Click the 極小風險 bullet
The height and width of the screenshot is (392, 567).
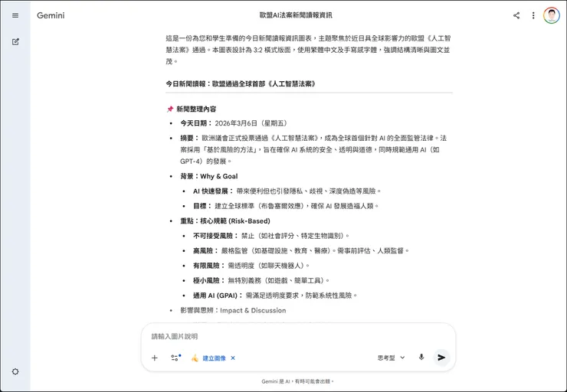261,280
